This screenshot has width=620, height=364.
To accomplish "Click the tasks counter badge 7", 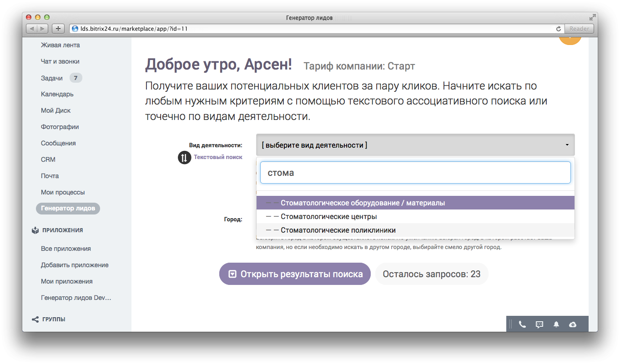I will 76,78.
